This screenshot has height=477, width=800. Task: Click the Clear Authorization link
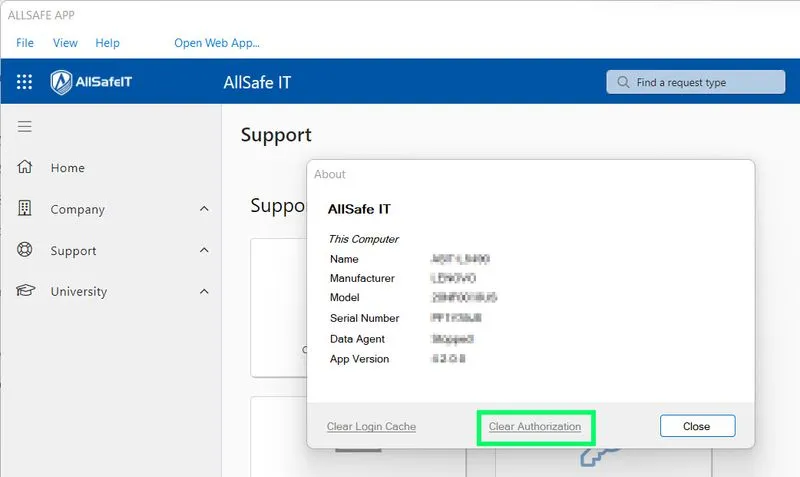coord(535,426)
